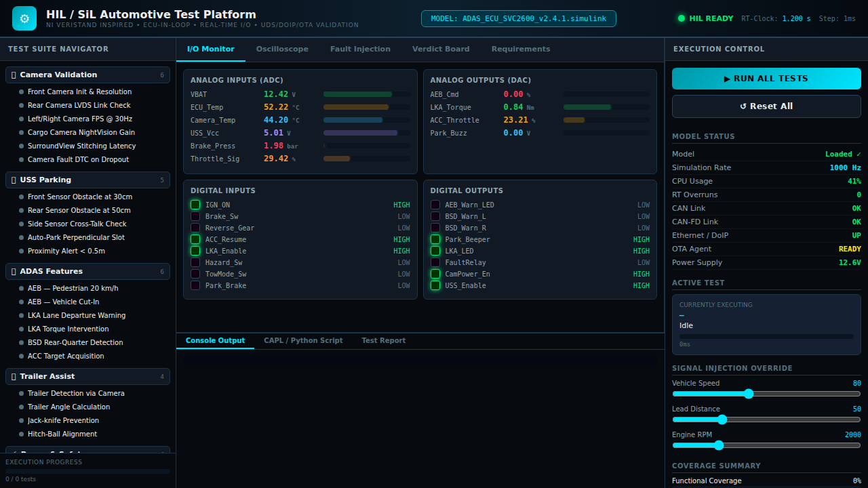Viewport: 868px width, 488px height.
Task: Expand the USS Parking section
Action: (x=88, y=180)
